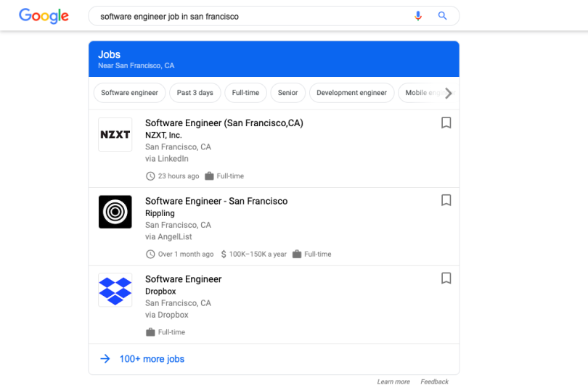588x388 pixels.
Task: Click Full-time label in NZXT listing
Action: click(230, 176)
